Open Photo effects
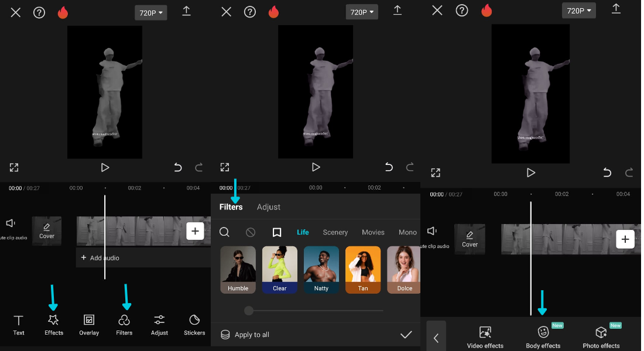644x351 pixels. [x=601, y=337]
